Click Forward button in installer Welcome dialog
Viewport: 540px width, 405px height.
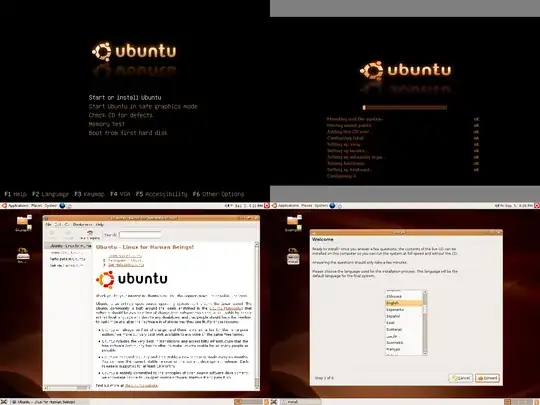(x=487, y=378)
